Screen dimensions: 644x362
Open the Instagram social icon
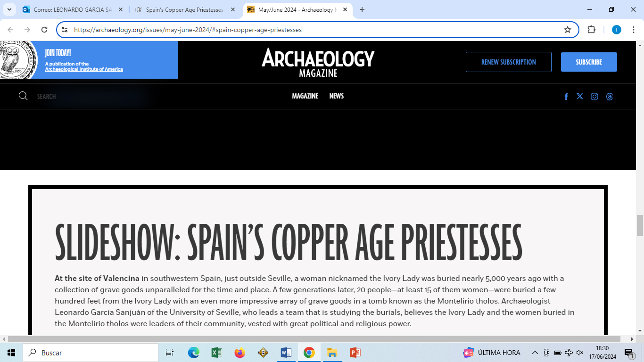[x=594, y=97]
